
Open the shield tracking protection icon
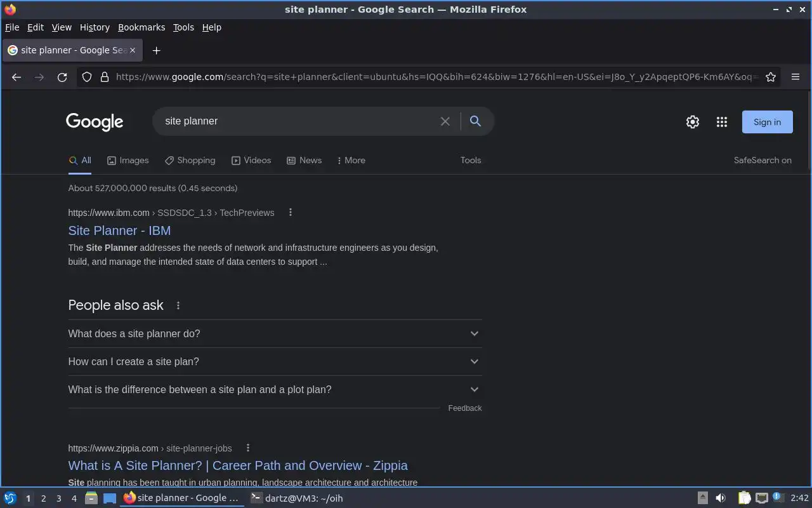87,77
